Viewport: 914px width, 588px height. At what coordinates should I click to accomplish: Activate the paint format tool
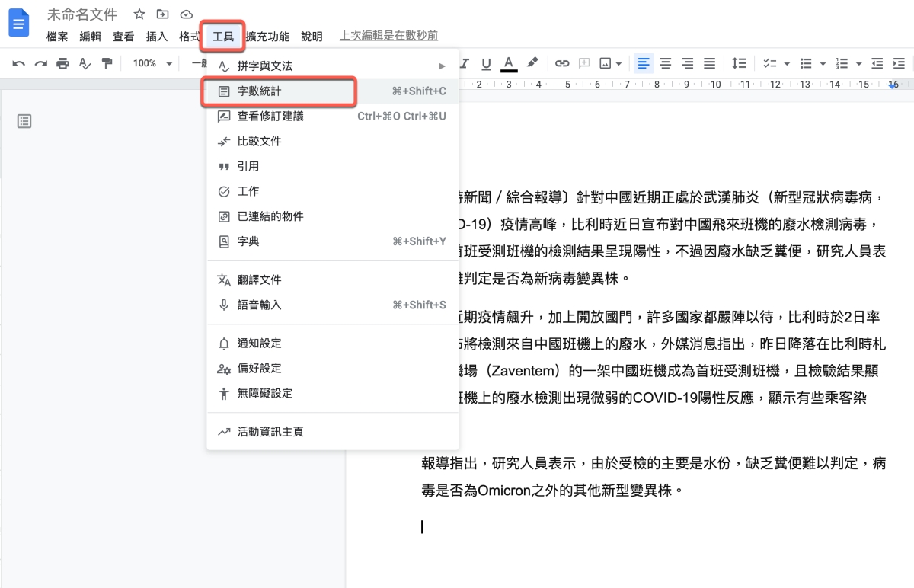point(107,63)
